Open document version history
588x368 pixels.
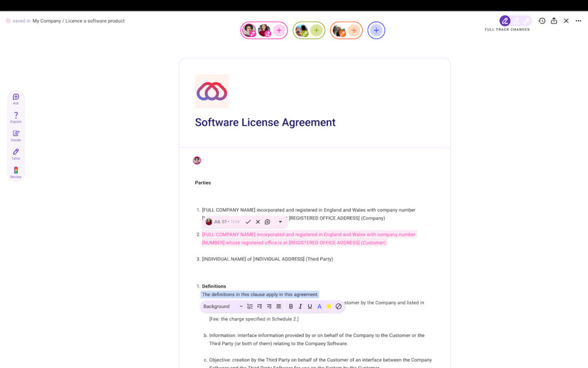(542, 21)
